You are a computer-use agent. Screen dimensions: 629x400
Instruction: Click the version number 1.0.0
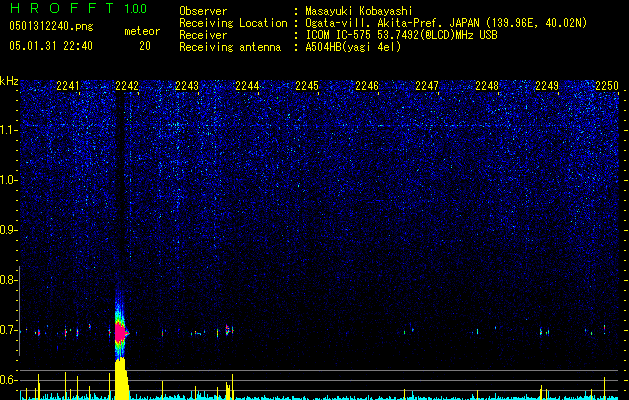135,9
